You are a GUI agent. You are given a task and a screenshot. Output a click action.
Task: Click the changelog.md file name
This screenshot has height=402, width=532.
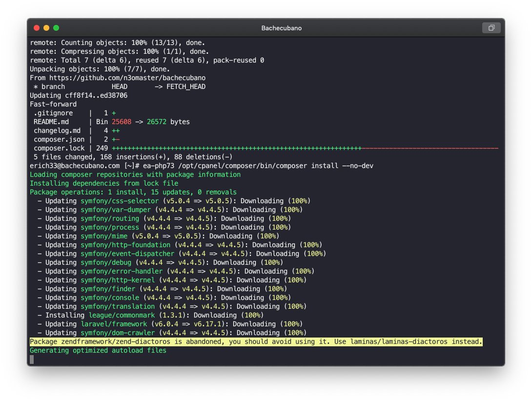click(57, 131)
